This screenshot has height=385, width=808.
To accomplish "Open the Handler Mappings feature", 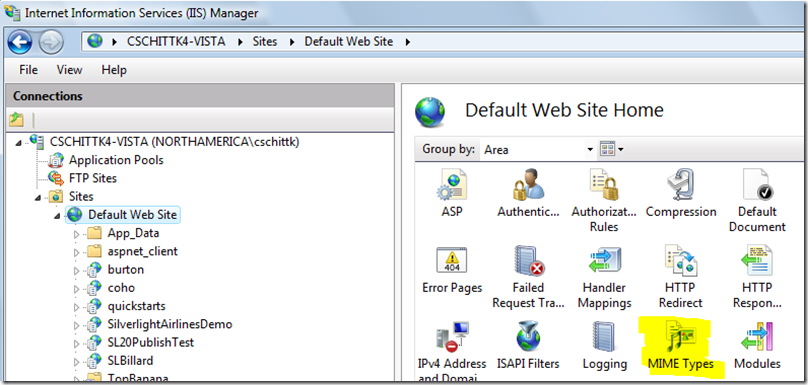I will coord(604,277).
